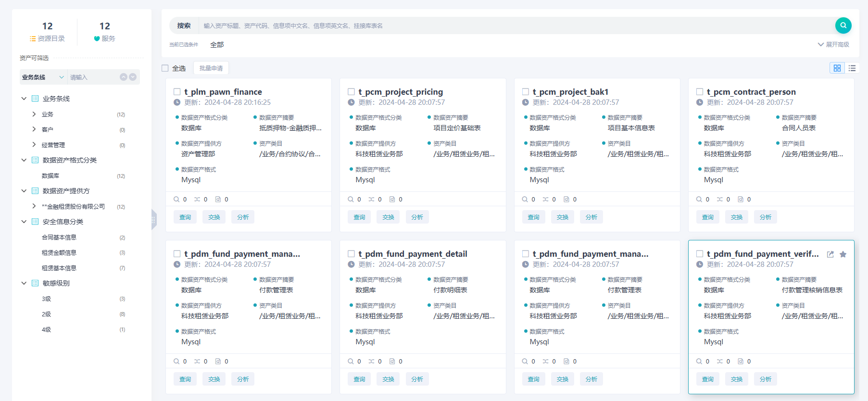This screenshot has width=868, height=401.
Task: Click the 批量申请 batch apply button
Action: click(x=211, y=68)
